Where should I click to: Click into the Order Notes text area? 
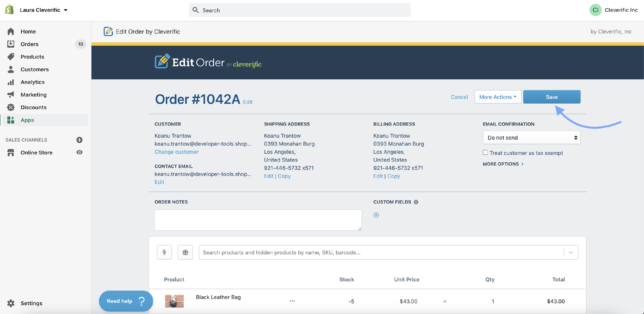coord(258,220)
